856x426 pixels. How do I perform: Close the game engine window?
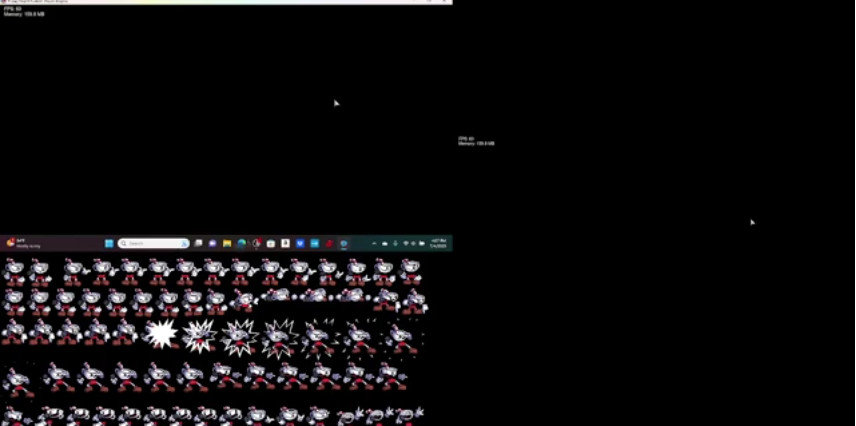[x=444, y=2]
